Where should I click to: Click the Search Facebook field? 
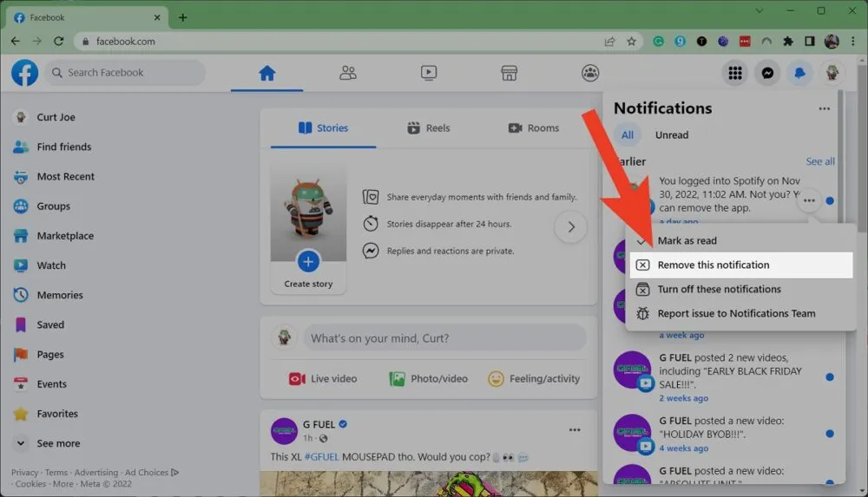pyautogui.click(x=125, y=73)
